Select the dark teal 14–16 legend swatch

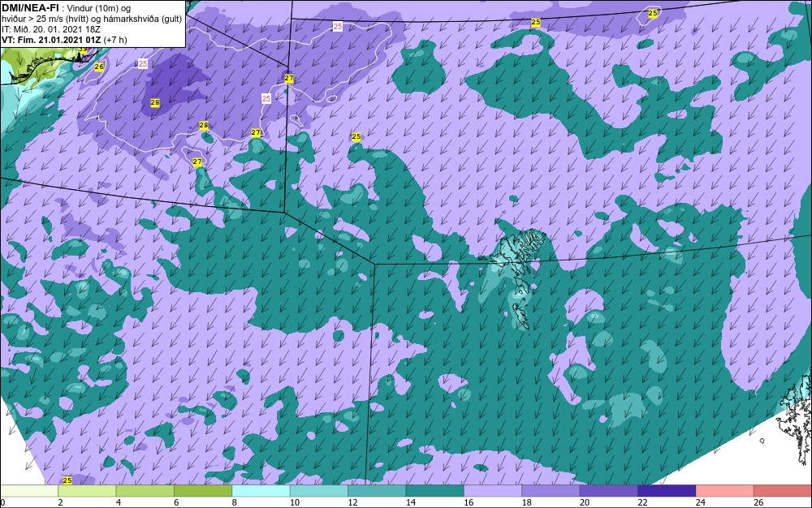coord(435,491)
